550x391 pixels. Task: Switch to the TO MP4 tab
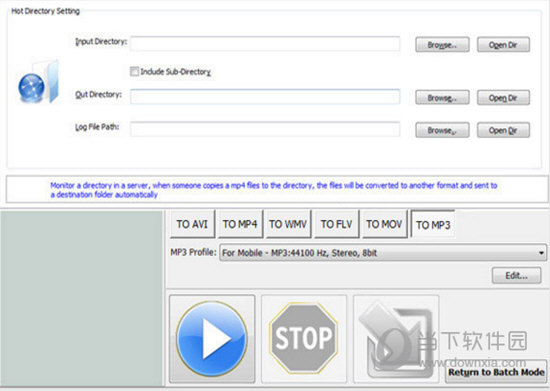click(240, 224)
